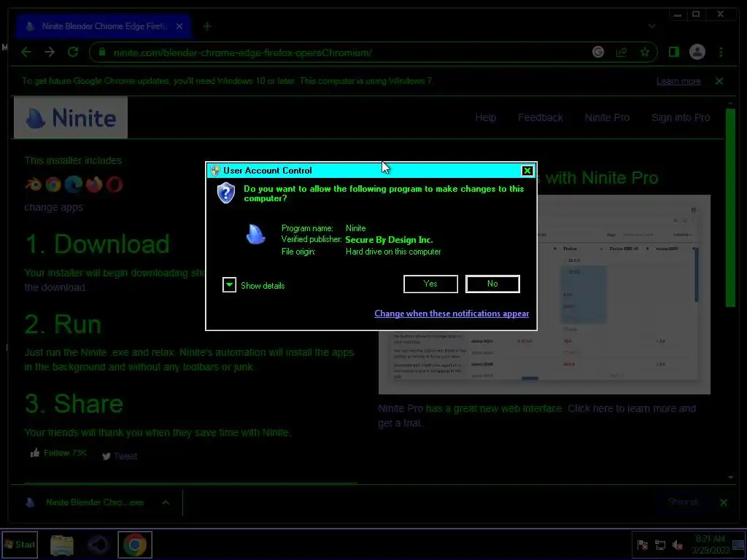
Task: Click Show all downloads
Action: (683, 502)
